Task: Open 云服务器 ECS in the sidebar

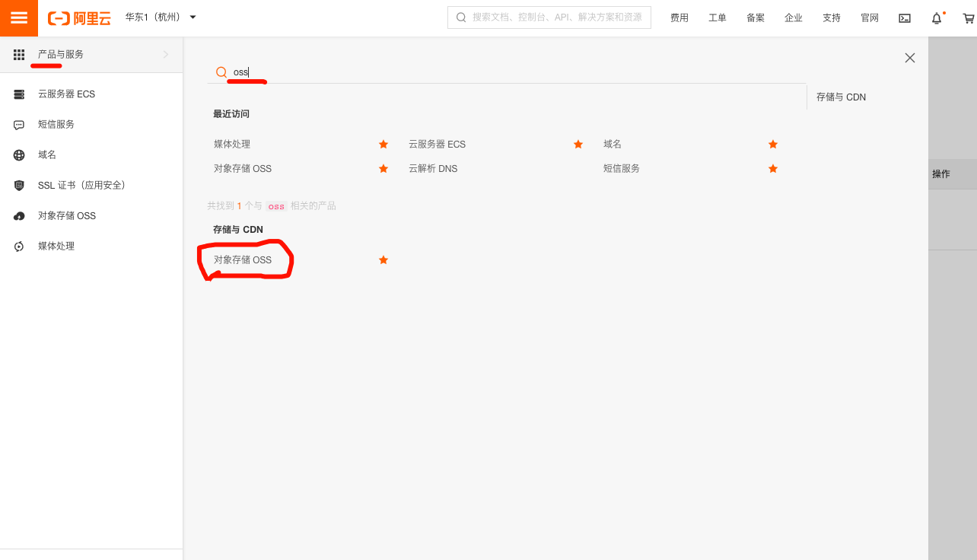Action: (x=66, y=94)
